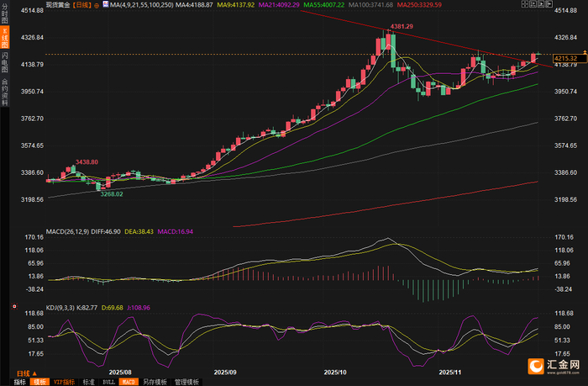Click the yellow MA9:4137.92 value
Viewport: 588px width, 386px height.
tap(235, 5)
